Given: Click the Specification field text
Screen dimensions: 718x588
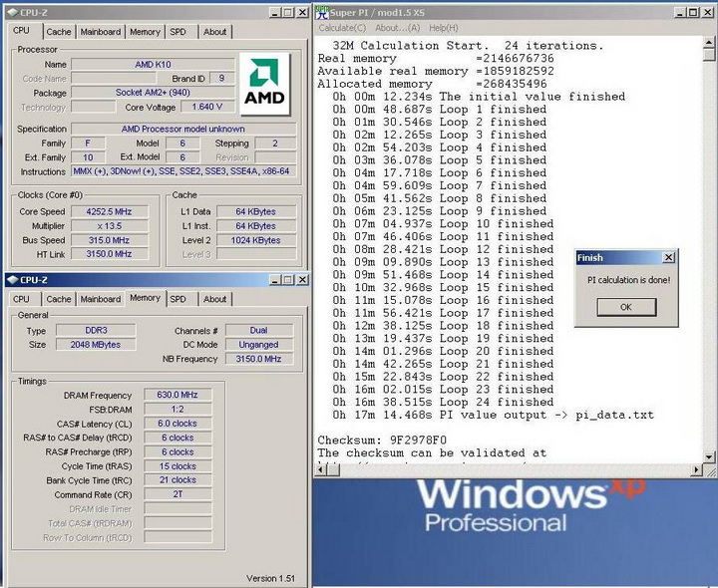Looking at the screenshot, I should pos(183,129).
